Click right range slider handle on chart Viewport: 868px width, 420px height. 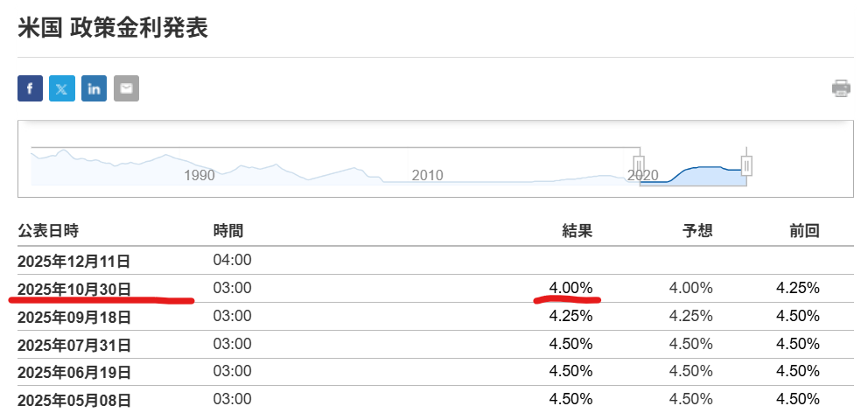[x=746, y=164]
